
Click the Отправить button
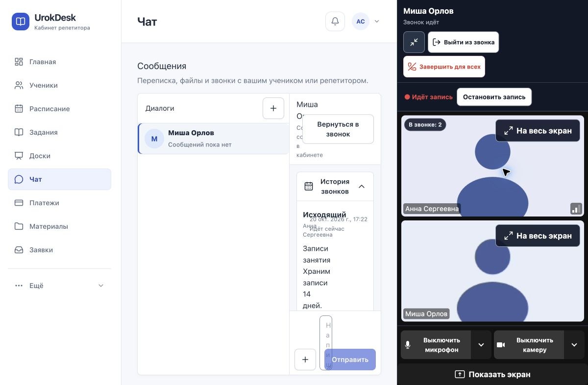[350, 360]
